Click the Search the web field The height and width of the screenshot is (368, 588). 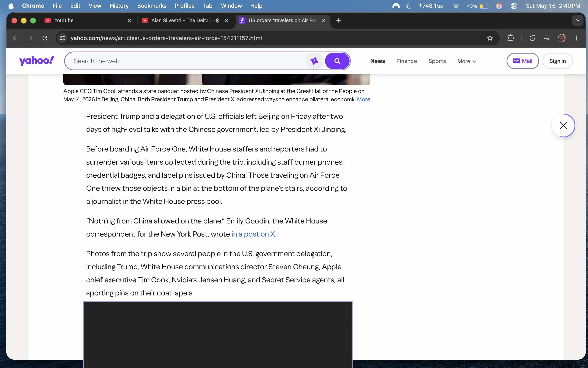188,61
